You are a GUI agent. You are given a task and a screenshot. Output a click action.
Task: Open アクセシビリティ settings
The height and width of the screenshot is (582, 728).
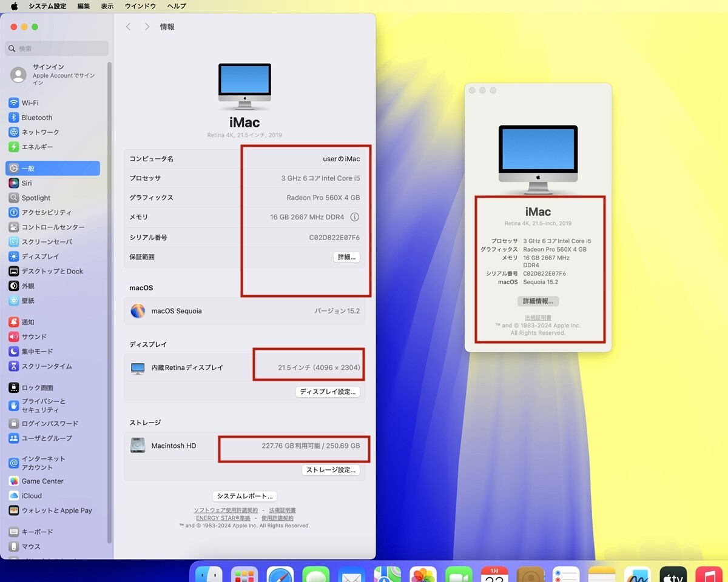(x=53, y=212)
